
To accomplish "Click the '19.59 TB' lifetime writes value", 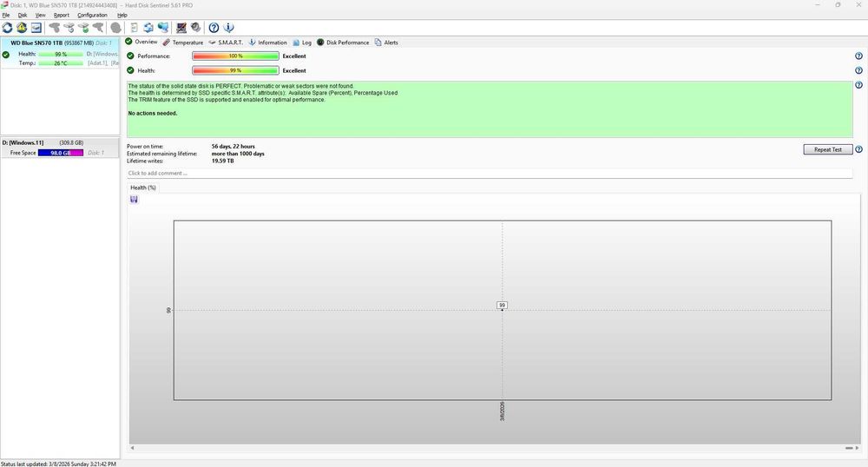I will coord(222,161).
